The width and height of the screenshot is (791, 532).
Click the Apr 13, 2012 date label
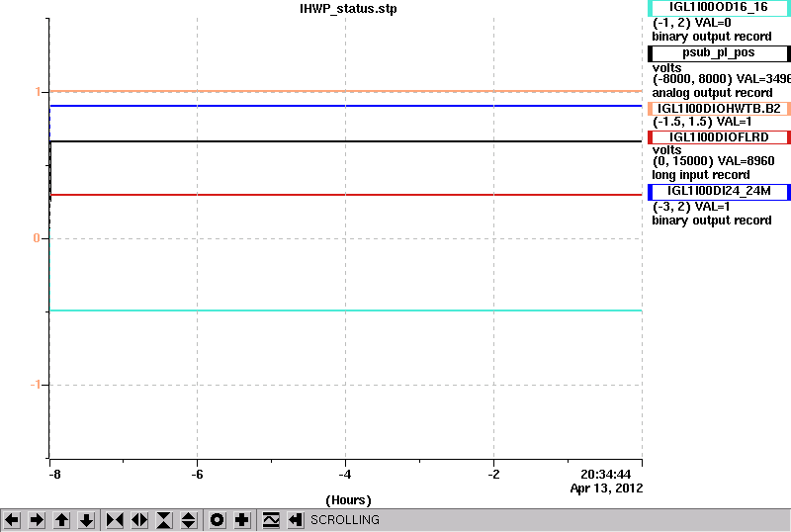tap(606, 488)
